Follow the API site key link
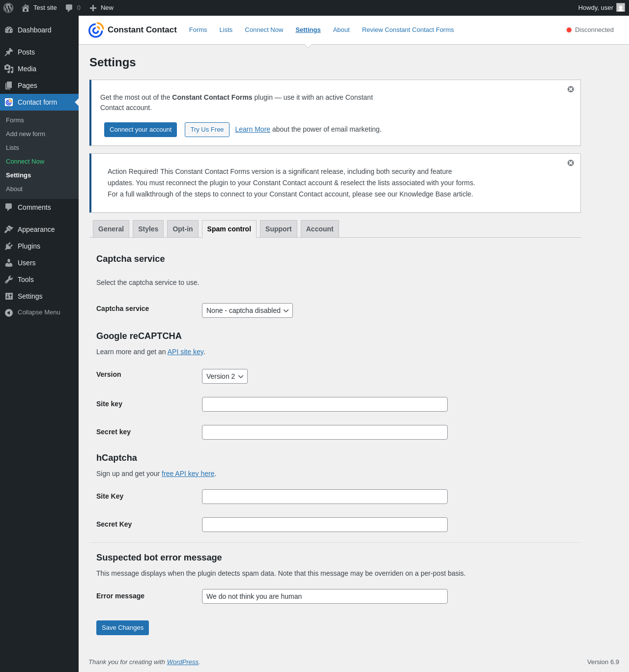This screenshot has height=672, width=629. pos(185,352)
